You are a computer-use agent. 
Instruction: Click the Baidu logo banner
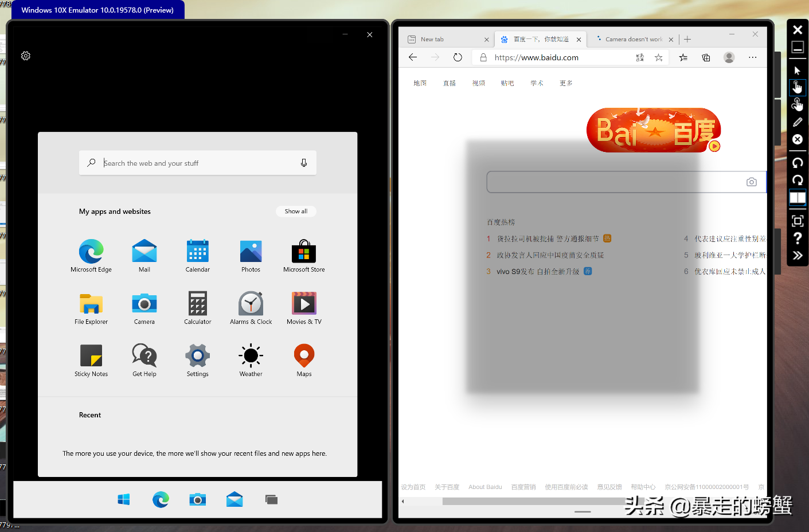pos(653,130)
